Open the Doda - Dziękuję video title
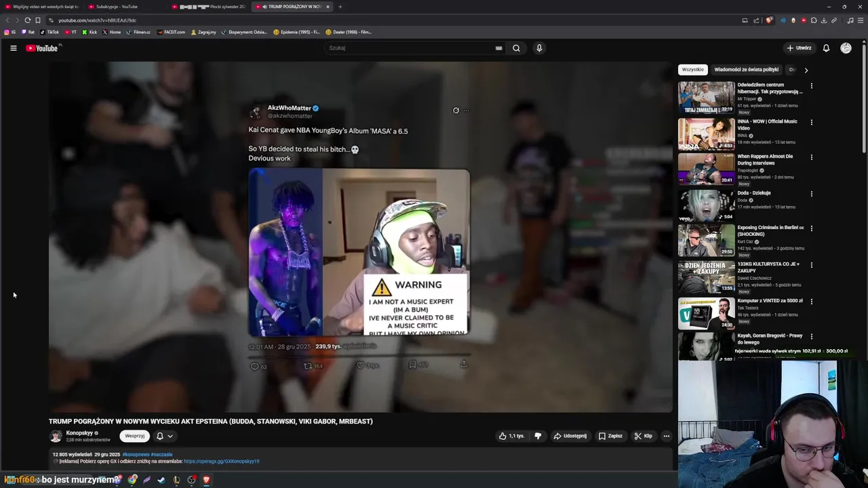 tap(754, 193)
